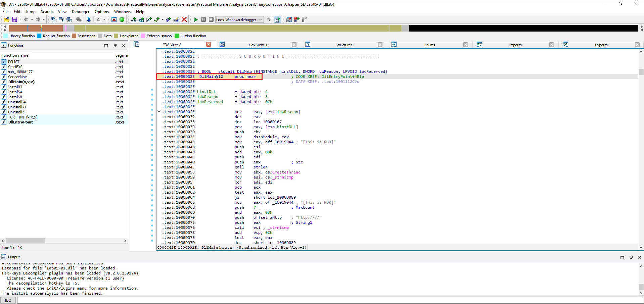This screenshot has width=644, height=304.
Task: Save the IDA database with the disk icon
Action: 14,19
